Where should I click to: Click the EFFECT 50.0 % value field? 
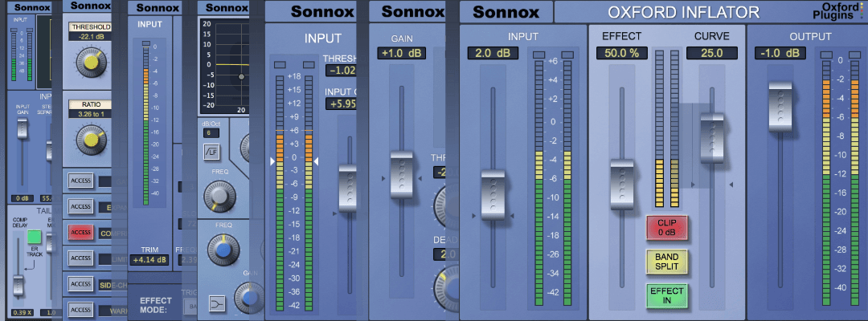(621, 53)
